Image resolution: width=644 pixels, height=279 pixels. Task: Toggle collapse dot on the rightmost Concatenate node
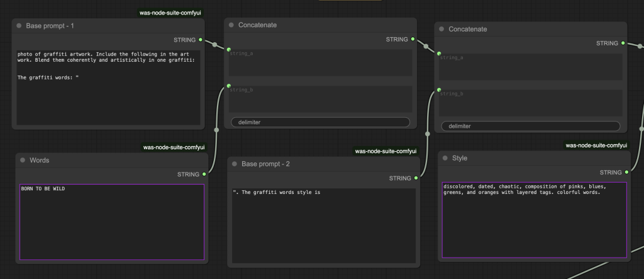(x=441, y=30)
